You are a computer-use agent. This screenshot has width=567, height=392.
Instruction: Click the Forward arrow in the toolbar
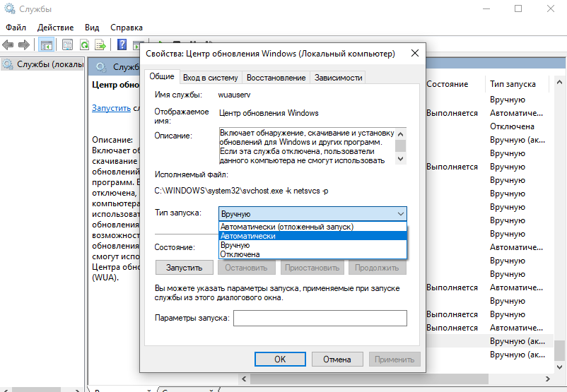(x=24, y=45)
